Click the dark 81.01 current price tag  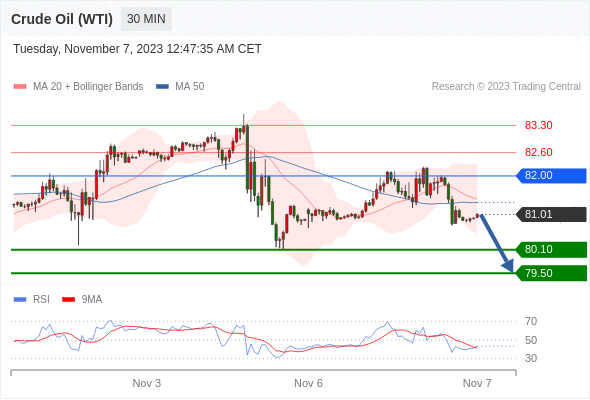point(551,214)
